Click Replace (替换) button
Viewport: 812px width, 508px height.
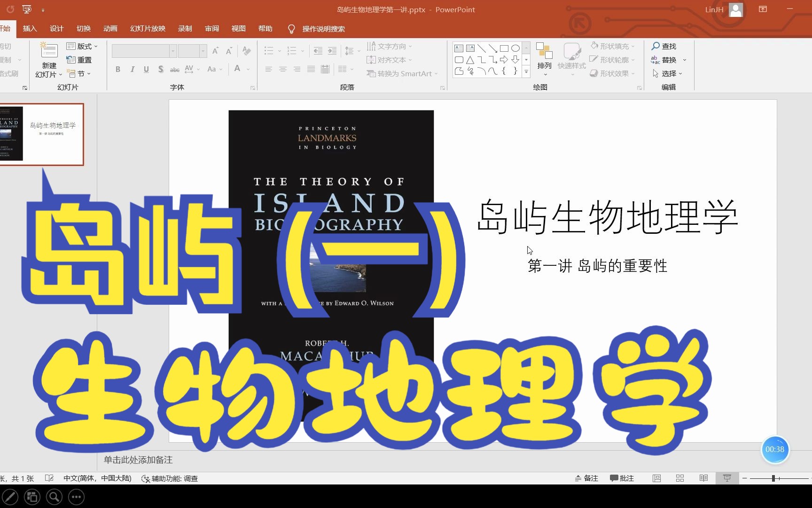tap(669, 60)
